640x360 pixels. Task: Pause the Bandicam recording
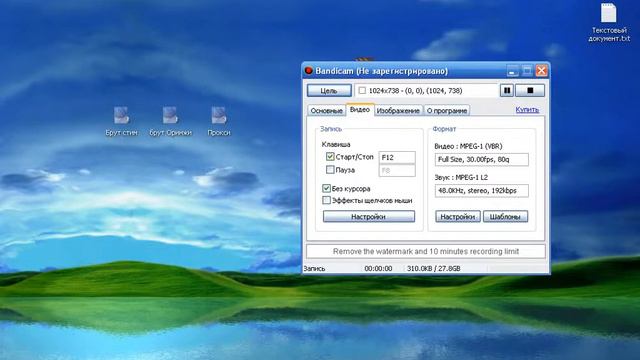pos(507,90)
